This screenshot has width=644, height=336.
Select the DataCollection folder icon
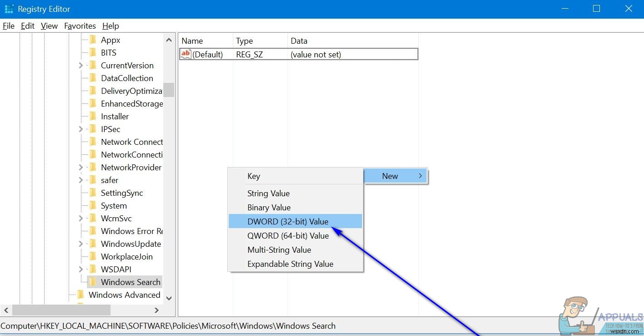pos(92,78)
